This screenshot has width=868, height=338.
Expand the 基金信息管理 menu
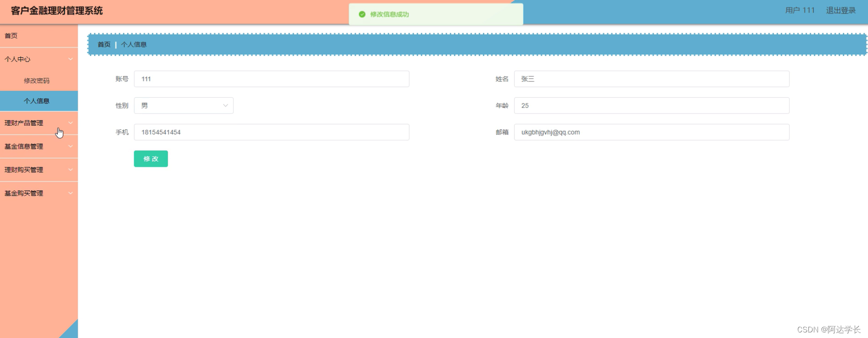point(39,146)
